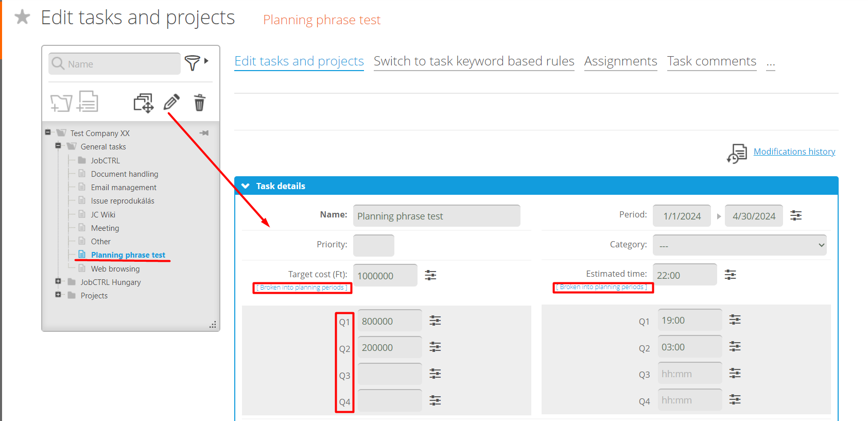Screen dimensions: 868x421
Task: Expand the Projects folder
Action: click(x=58, y=295)
